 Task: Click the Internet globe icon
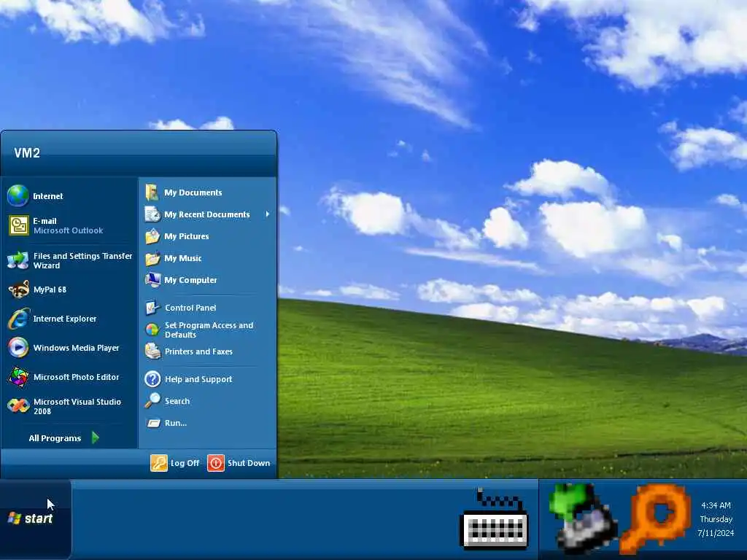pyautogui.click(x=18, y=195)
